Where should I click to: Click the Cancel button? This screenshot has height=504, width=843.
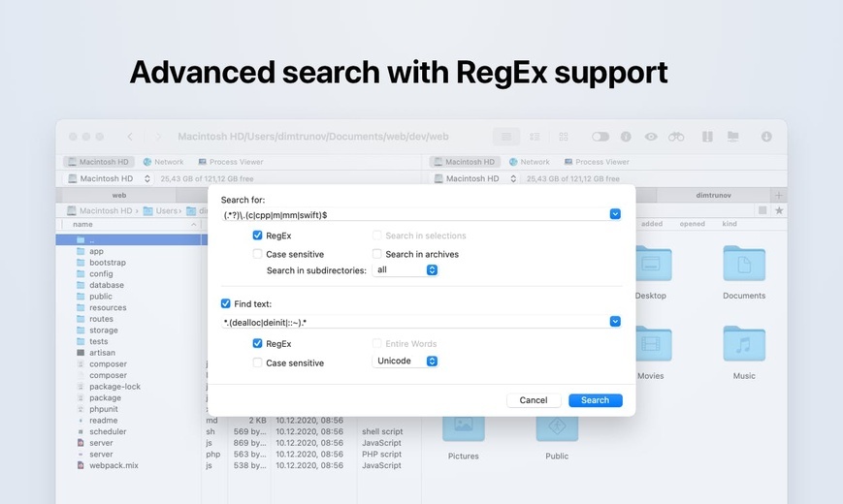[534, 400]
